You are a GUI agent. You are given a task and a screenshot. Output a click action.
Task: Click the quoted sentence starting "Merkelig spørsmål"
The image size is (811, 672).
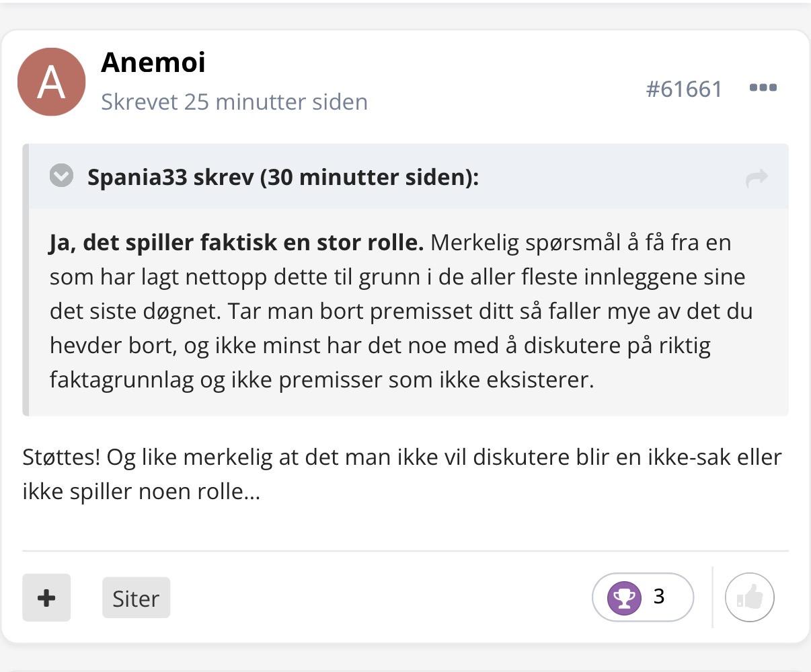[578, 243]
